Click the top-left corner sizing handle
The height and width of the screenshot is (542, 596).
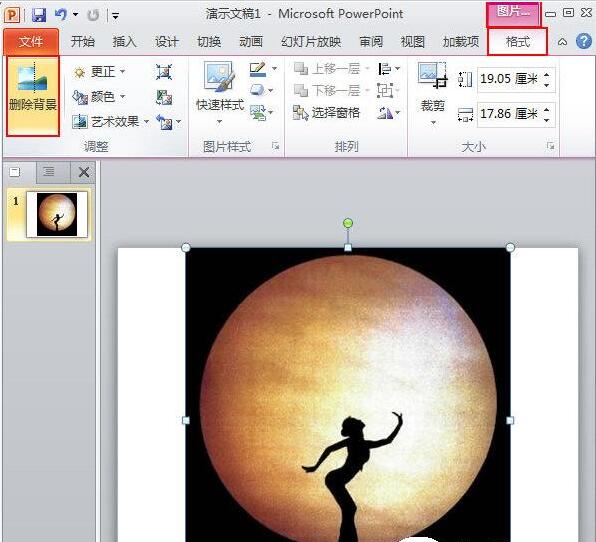click(x=186, y=248)
